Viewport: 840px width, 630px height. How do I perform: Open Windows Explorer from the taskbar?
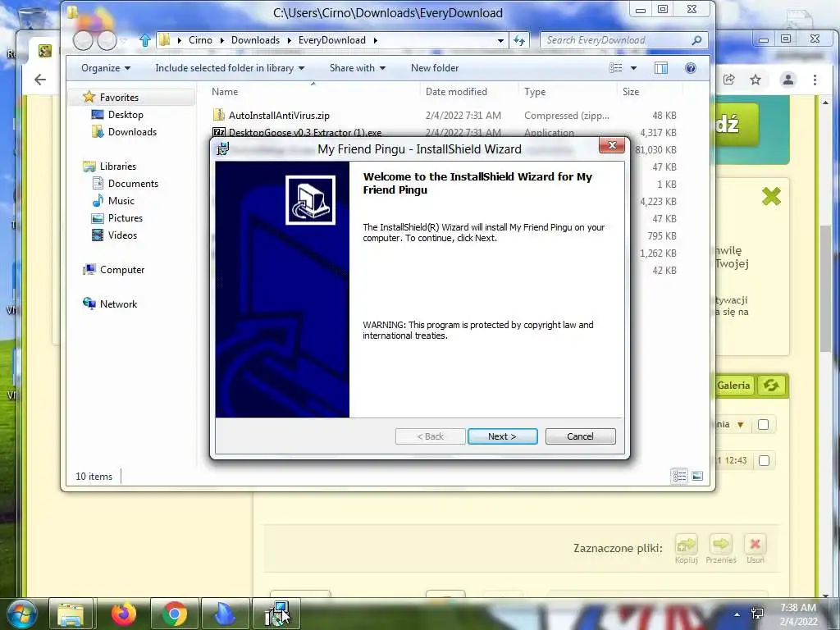[x=71, y=614]
